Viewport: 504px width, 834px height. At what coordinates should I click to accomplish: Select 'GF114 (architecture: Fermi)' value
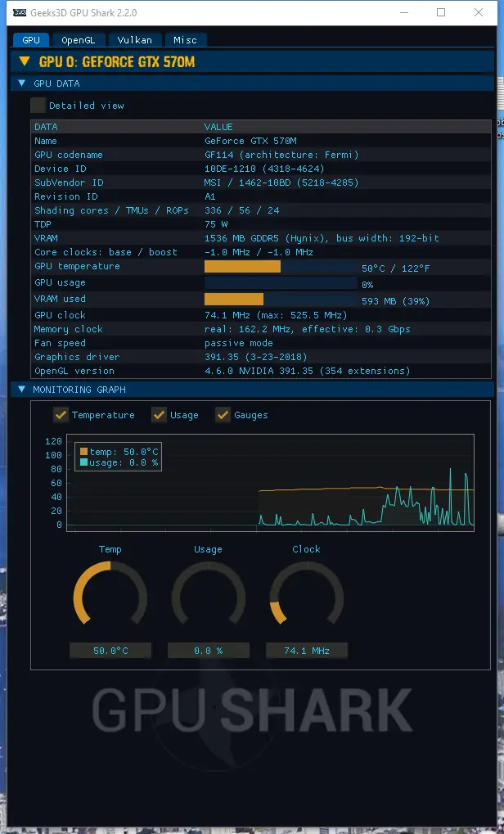pyautogui.click(x=281, y=155)
